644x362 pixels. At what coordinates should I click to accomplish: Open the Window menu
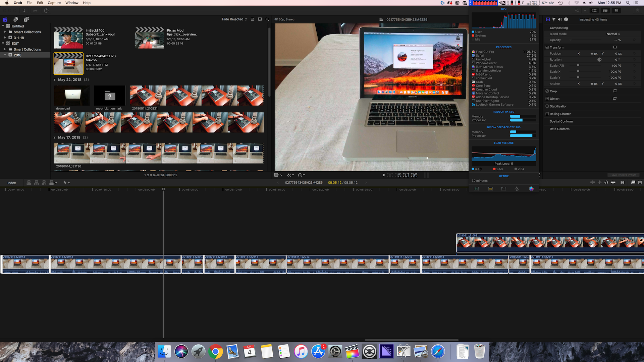coord(72,3)
